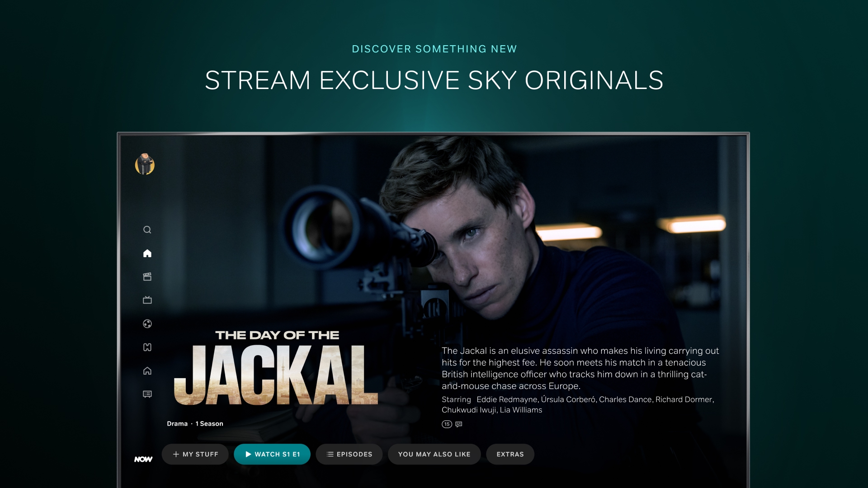This screenshot has width=868, height=488.
Task: Open the user profile avatar
Action: (x=145, y=164)
